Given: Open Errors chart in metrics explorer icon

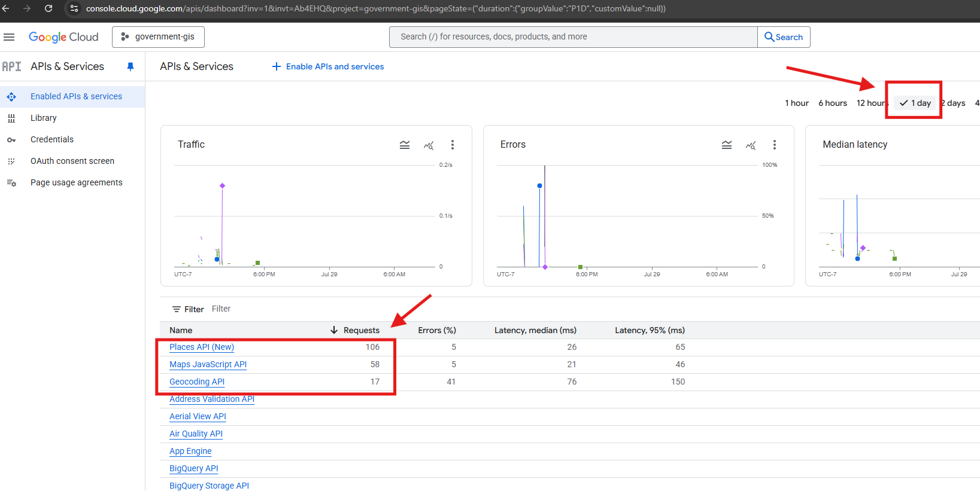Looking at the screenshot, I should 751,145.
